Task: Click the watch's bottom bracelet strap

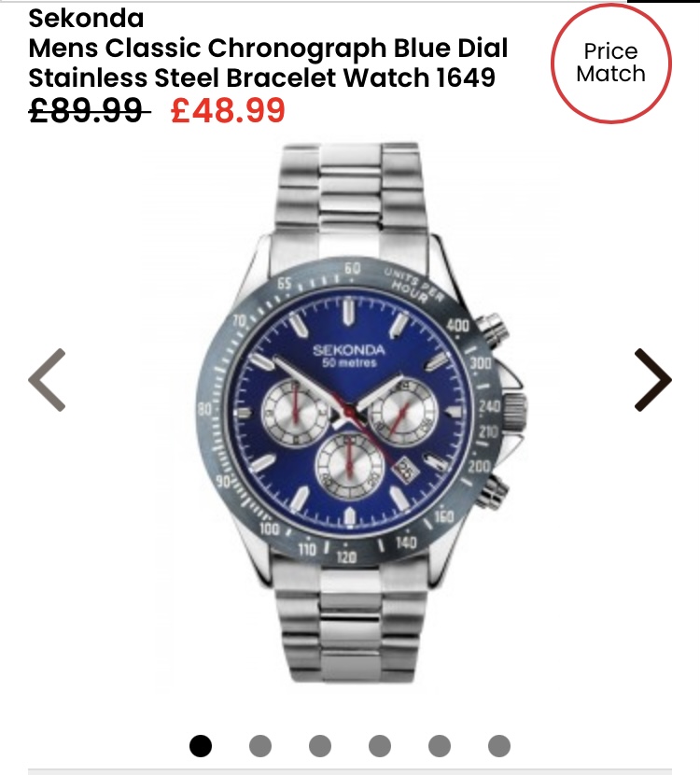Action: point(351,626)
